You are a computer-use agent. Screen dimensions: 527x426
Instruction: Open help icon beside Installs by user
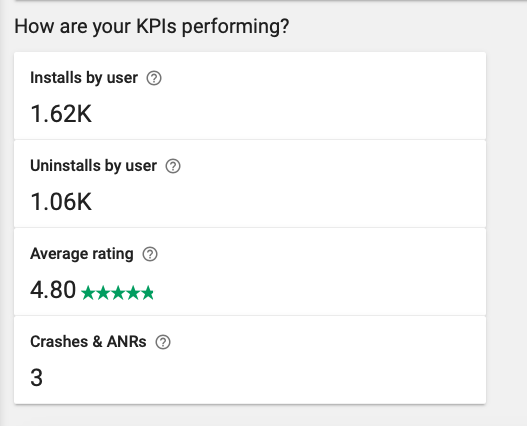154,78
